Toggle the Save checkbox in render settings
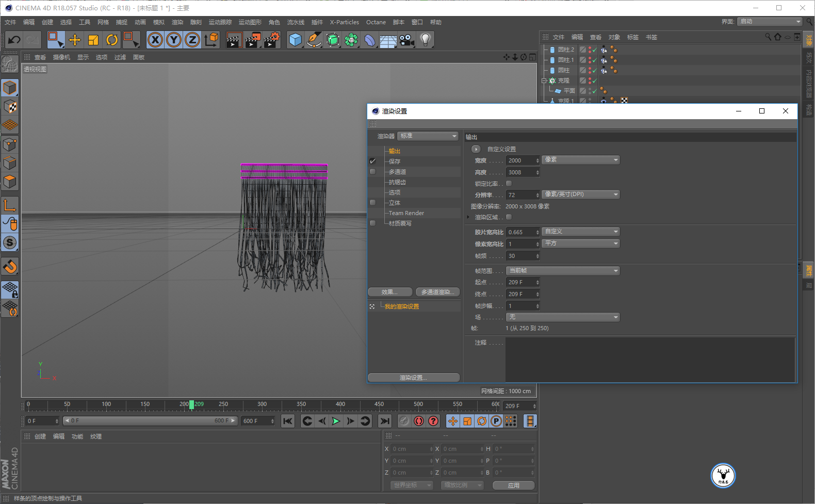The height and width of the screenshot is (504, 815). pyautogui.click(x=372, y=161)
